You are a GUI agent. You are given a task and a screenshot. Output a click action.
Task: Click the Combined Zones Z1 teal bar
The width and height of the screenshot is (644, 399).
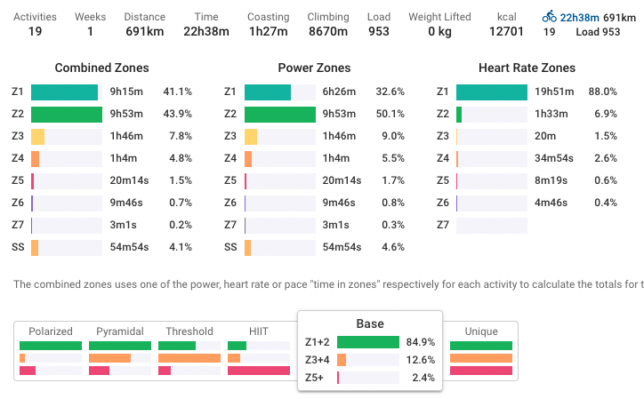coord(64,92)
